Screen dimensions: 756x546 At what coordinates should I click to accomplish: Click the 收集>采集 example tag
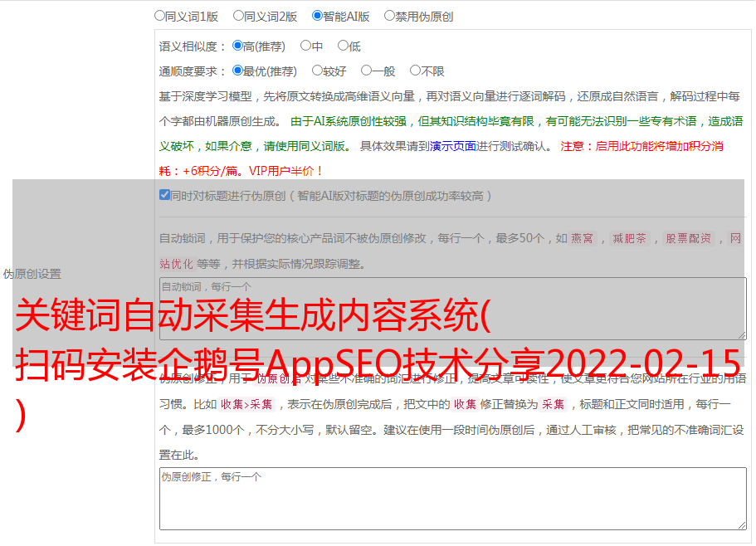[x=246, y=404]
